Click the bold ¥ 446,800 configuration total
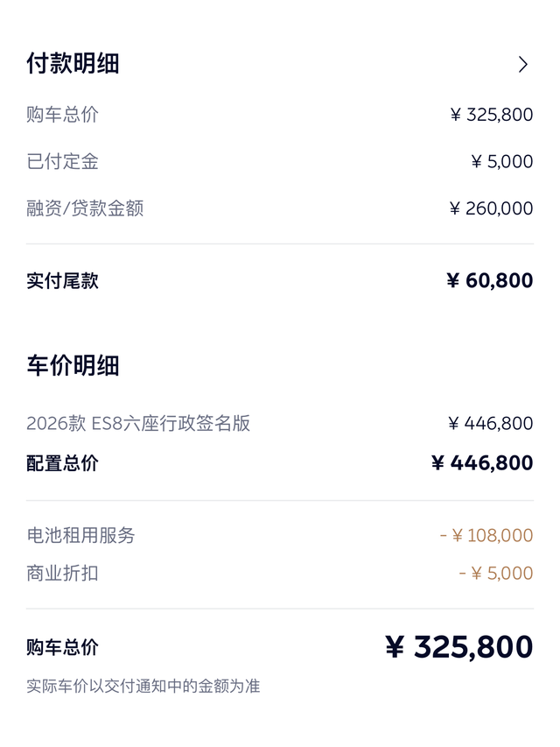 [x=482, y=463]
